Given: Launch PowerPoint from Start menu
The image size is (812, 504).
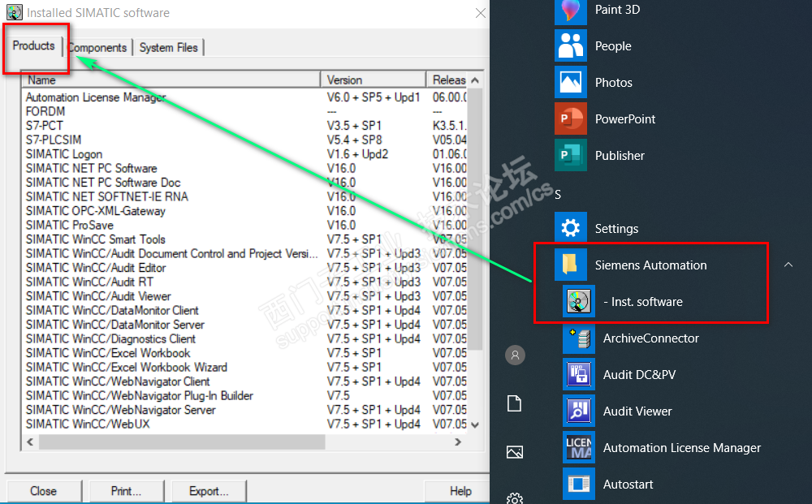Looking at the screenshot, I should 571,118.
